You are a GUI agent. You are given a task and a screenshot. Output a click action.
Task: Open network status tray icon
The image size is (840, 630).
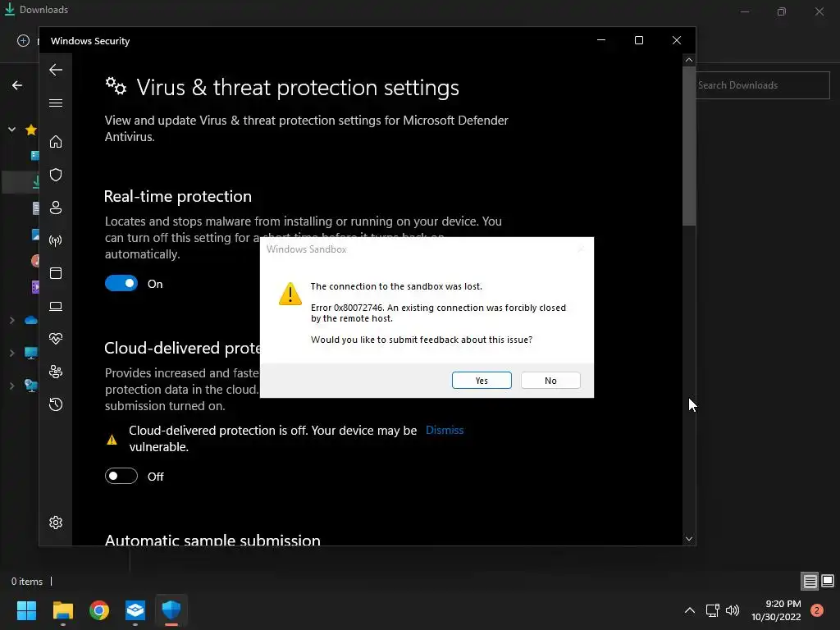point(713,610)
